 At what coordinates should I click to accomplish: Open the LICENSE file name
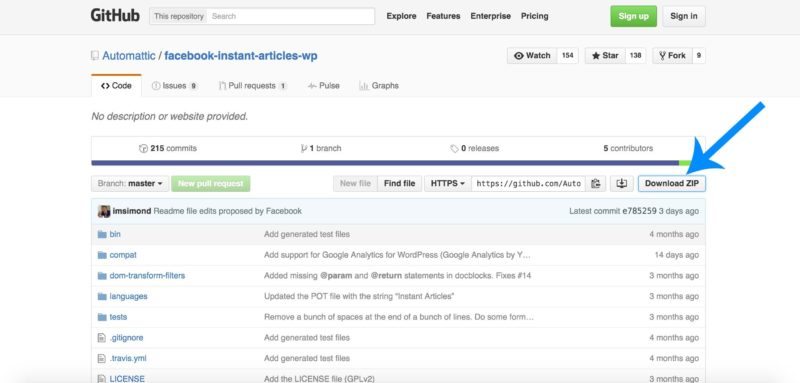(127, 379)
